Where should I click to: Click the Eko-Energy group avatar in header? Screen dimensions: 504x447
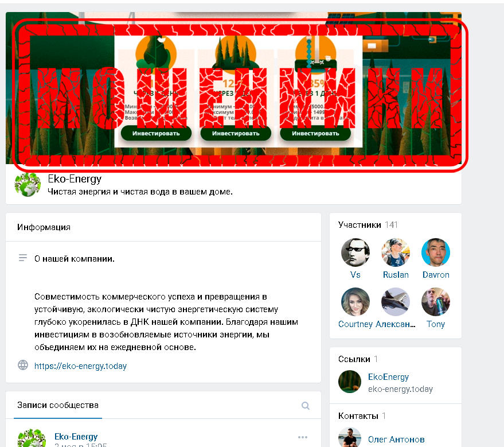click(28, 185)
